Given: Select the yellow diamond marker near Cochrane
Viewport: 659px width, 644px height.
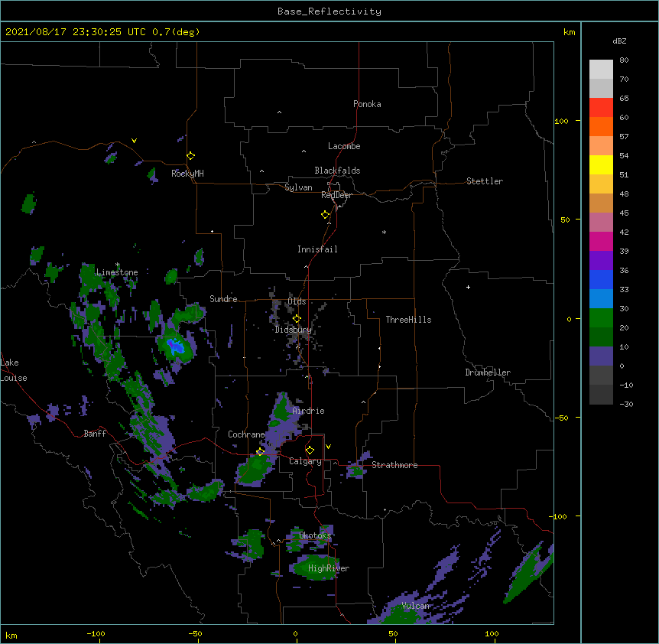Looking at the screenshot, I should [260, 452].
